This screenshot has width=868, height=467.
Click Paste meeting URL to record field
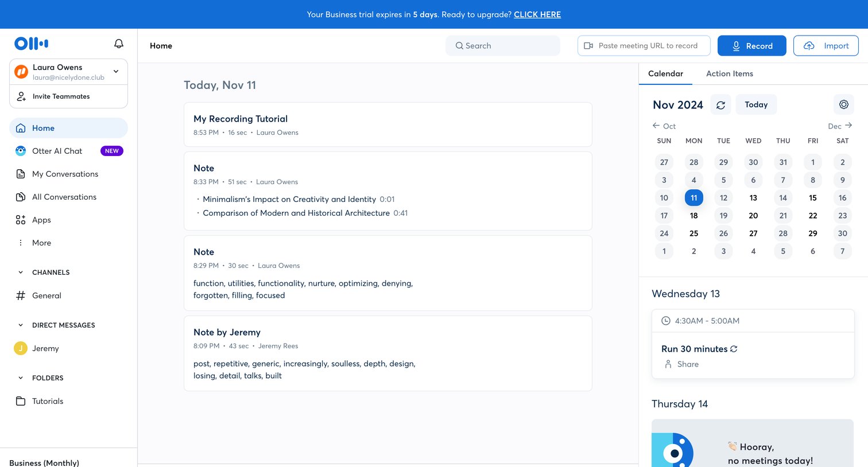tap(644, 46)
